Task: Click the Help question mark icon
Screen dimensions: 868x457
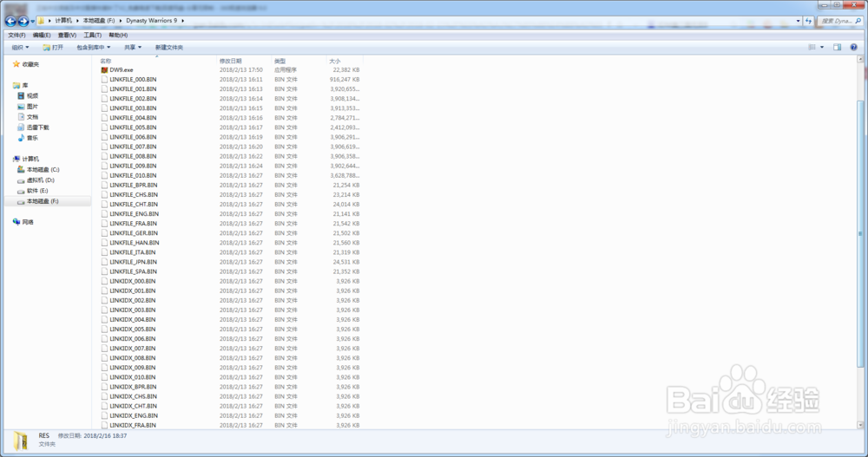Action: (853, 48)
